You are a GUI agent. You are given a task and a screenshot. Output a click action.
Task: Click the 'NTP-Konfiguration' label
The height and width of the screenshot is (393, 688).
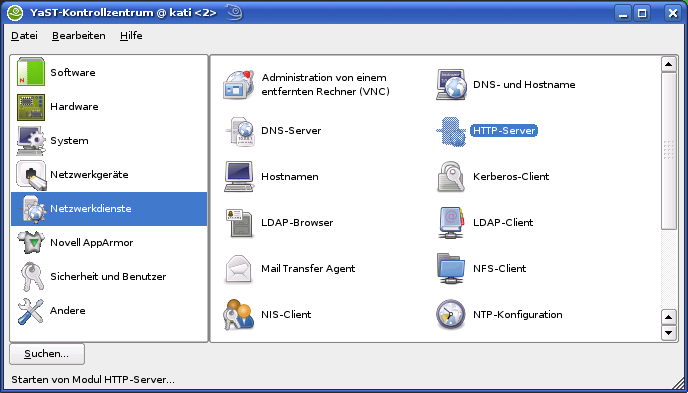517,314
